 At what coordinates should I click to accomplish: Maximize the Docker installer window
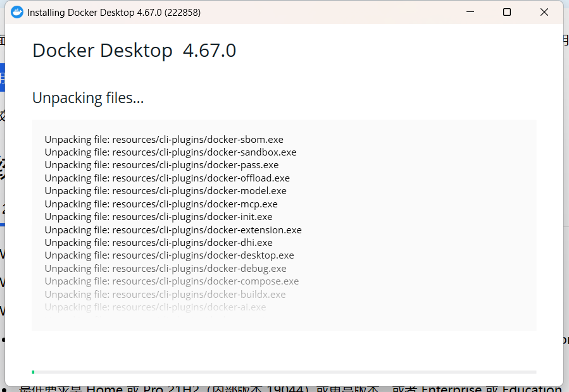tap(507, 12)
